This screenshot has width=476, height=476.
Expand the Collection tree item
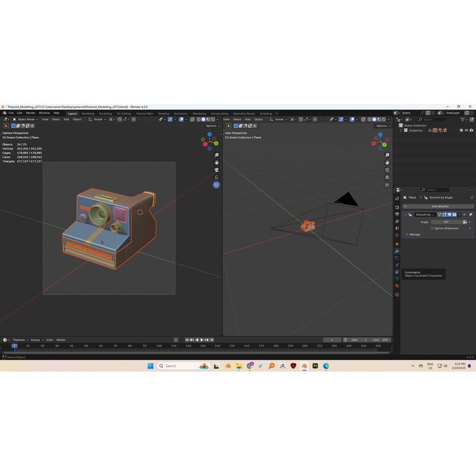pyautogui.click(x=401, y=130)
